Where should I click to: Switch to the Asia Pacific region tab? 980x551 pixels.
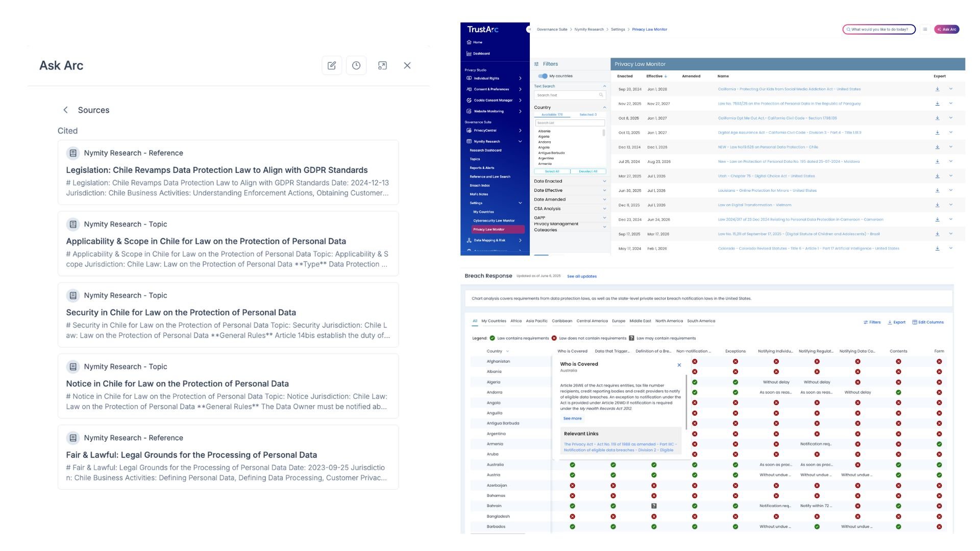536,321
